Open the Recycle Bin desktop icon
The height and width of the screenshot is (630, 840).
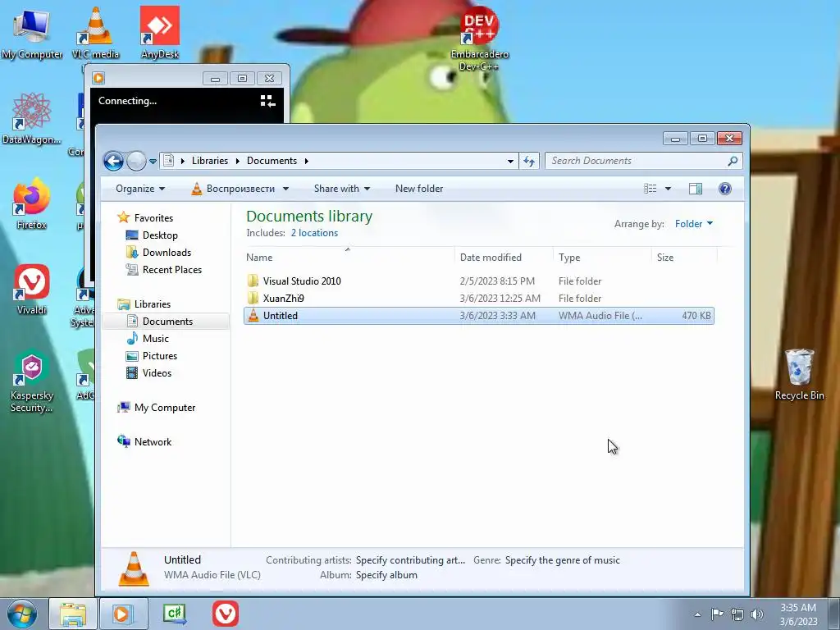799,374
